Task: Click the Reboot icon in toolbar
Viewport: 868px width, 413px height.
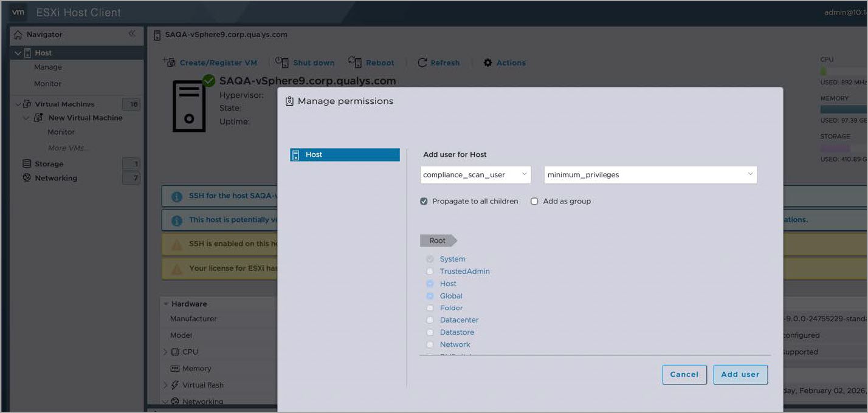Action: 354,63
